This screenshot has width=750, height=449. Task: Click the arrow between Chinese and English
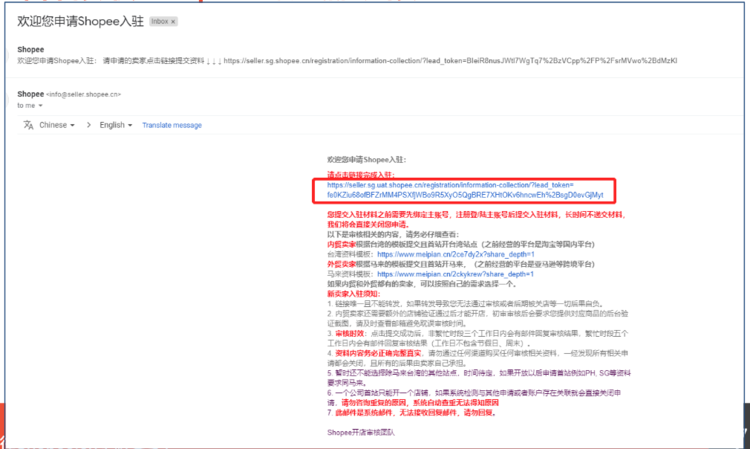coord(88,125)
